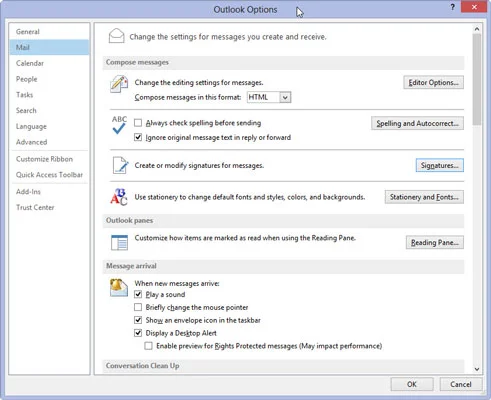Uncheck Play a sound option
The image size is (491, 400).
click(x=138, y=294)
